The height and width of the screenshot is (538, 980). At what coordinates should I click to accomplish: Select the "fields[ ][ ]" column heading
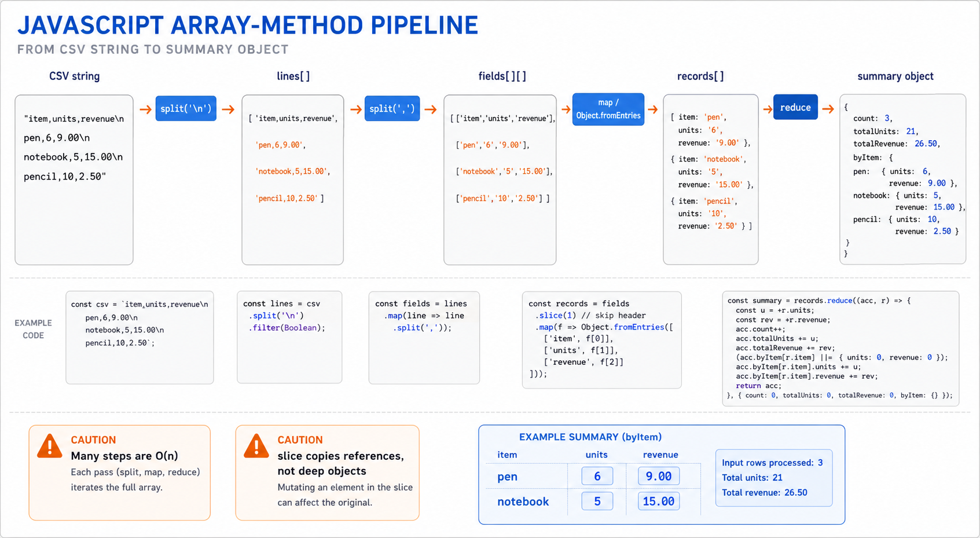[502, 76]
